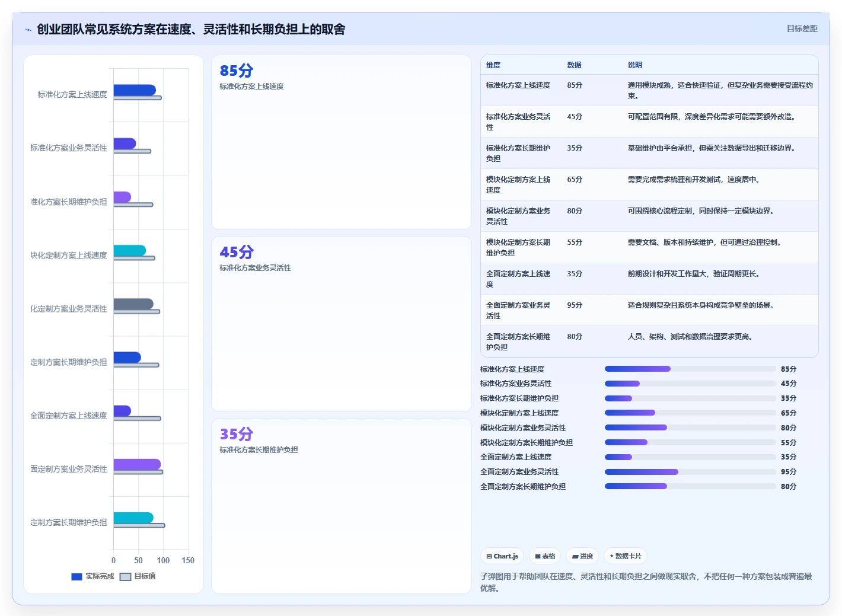Image resolution: width=842 pixels, height=616 pixels.
Task: Click the description starting 可围绕核心流程定制
Action: (701, 211)
